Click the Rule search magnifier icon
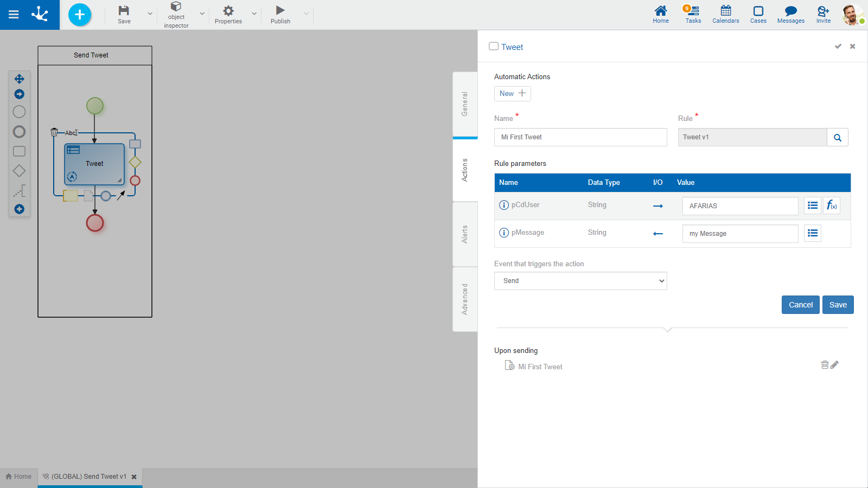Viewport: 868px width, 488px height. (x=837, y=138)
